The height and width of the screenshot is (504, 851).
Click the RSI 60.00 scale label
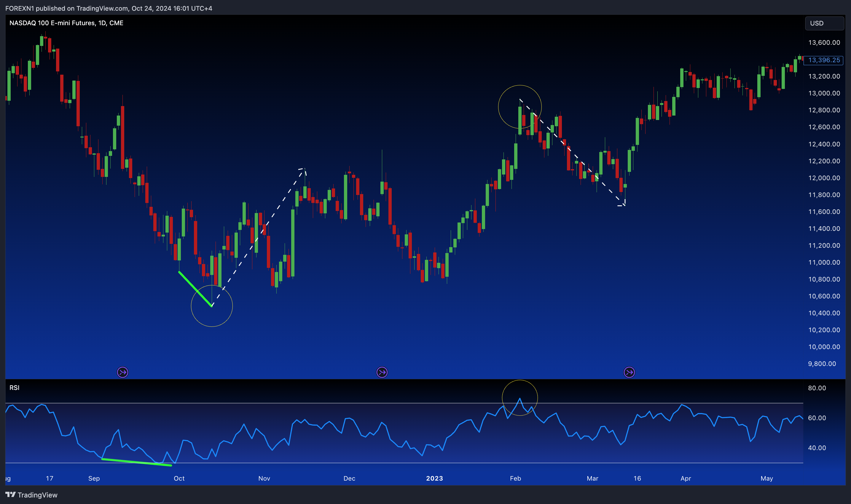pyautogui.click(x=817, y=418)
